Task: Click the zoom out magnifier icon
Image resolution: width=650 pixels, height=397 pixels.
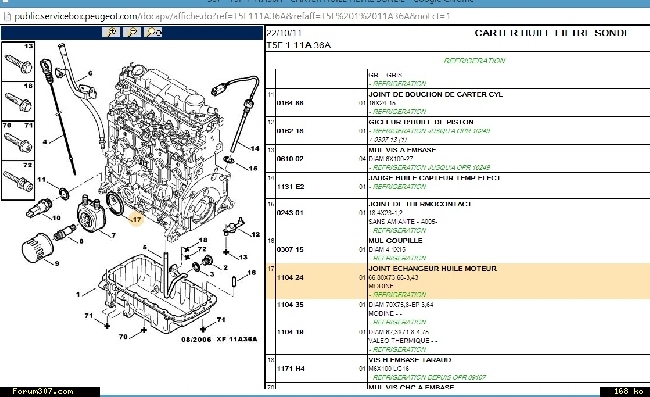Action: [132, 32]
